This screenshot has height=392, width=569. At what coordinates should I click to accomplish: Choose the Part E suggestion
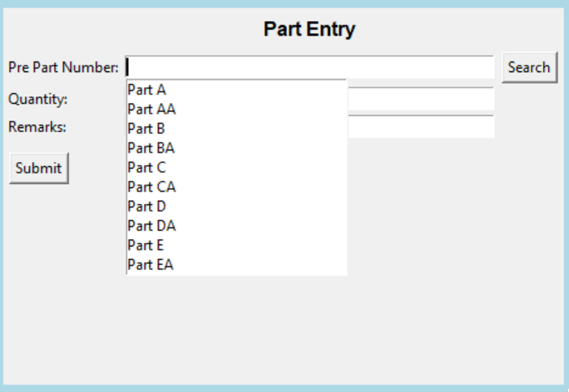tap(237, 245)
